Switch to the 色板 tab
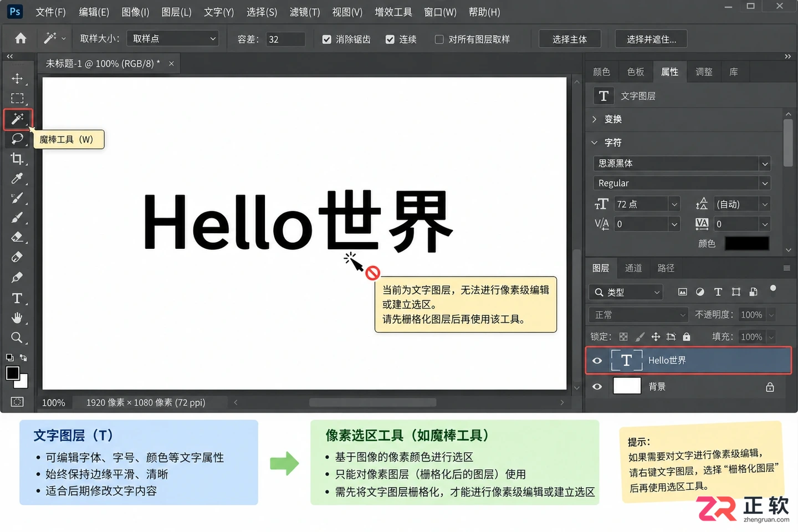This screenshot has width=798, height=532. (x=636, y=72)
